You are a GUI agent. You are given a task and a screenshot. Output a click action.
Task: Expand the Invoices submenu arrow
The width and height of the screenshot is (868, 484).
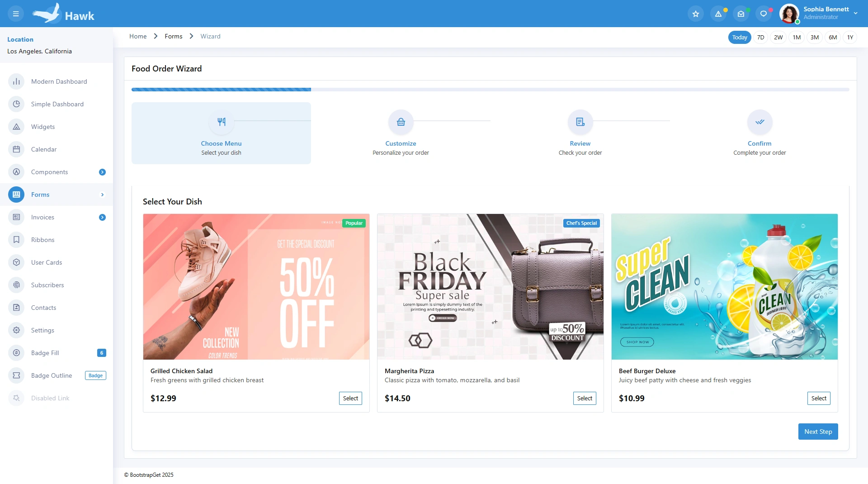[102, 217]
